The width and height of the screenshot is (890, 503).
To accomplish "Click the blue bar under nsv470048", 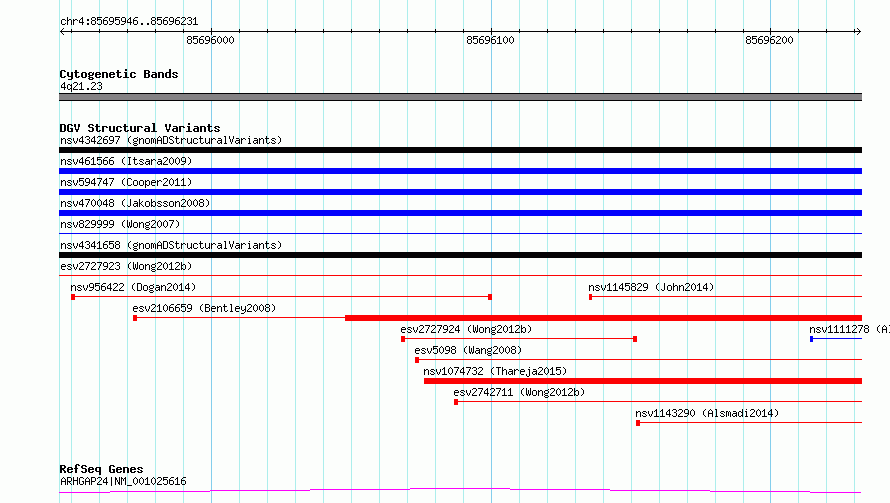I will coord(460,213).
